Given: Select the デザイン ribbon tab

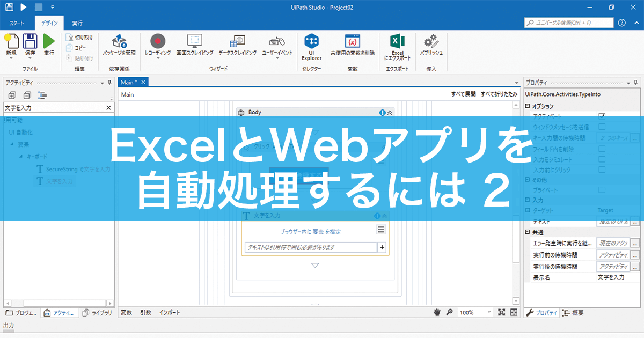Looking at the screenshot, I should coord(49,23).
